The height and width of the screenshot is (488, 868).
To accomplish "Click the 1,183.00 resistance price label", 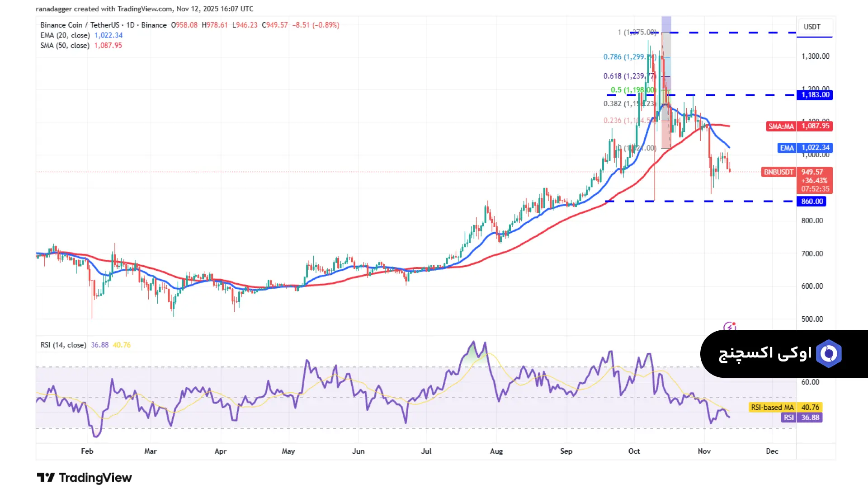I will (x=815, y=95).
